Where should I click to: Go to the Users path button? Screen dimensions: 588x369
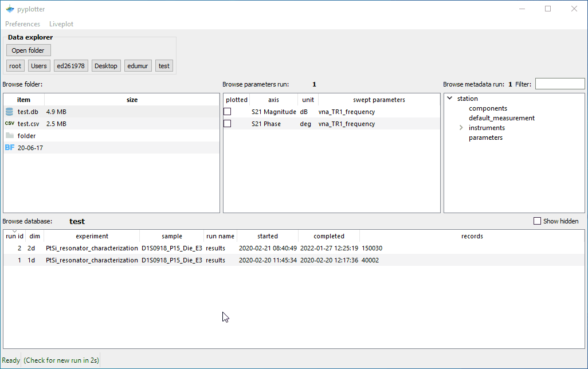pyautogui.click(x=39, y=66)
